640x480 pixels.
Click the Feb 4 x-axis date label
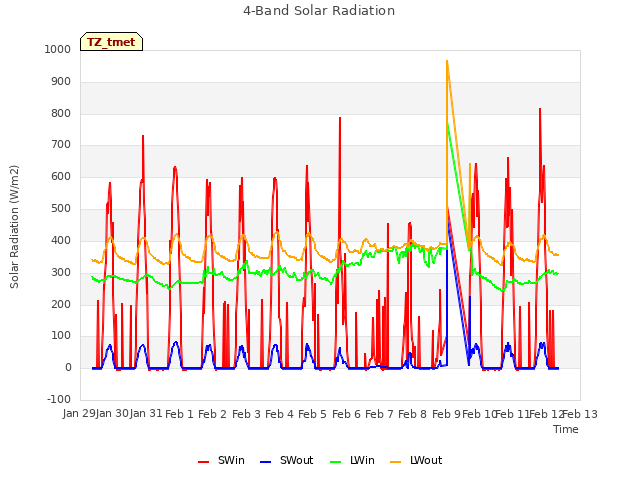[x=279, y=414]
